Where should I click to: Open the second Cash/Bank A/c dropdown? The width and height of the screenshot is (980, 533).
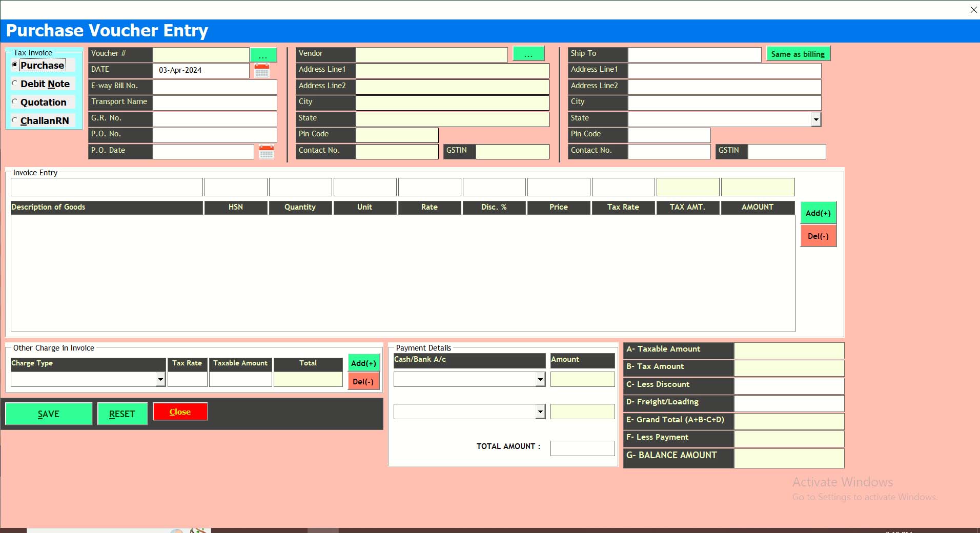tap(540, 412)
